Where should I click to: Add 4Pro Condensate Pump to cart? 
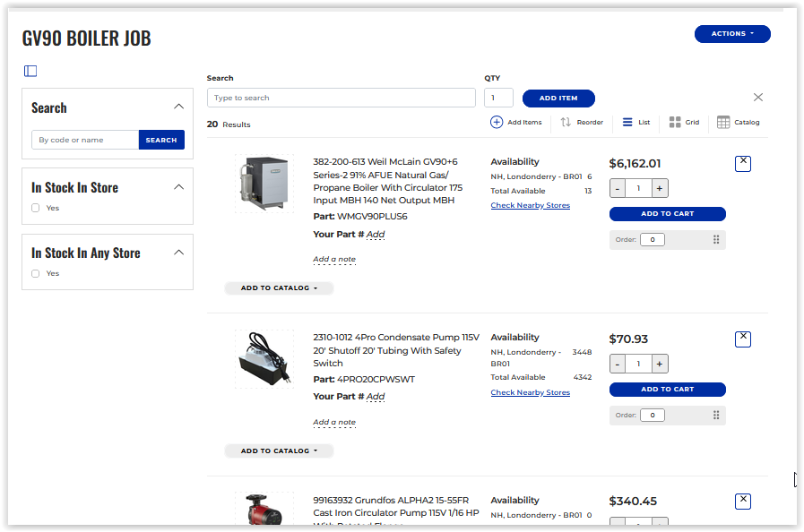coord(667,390)
